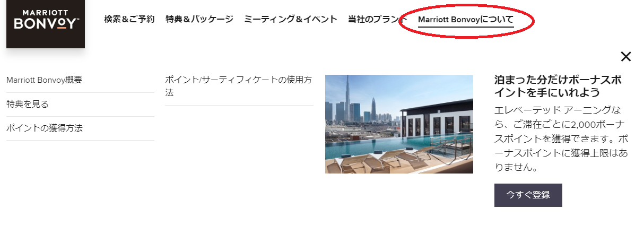Select ミーティング&イベント in navigation
Viewport: 644px width, 234px height.
pos(291,19)
